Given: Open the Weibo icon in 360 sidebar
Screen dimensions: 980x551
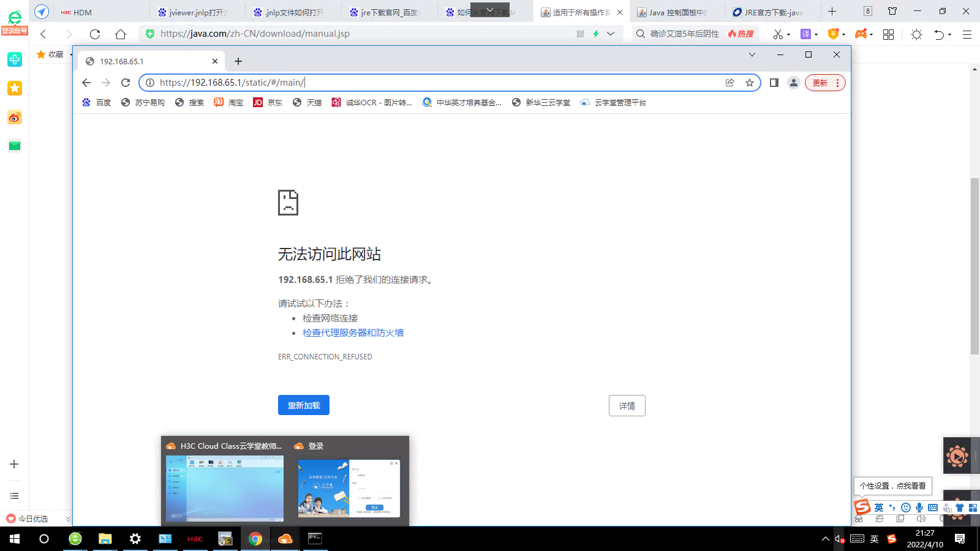Looking at the screenshot, I should [x=15, y=118].
